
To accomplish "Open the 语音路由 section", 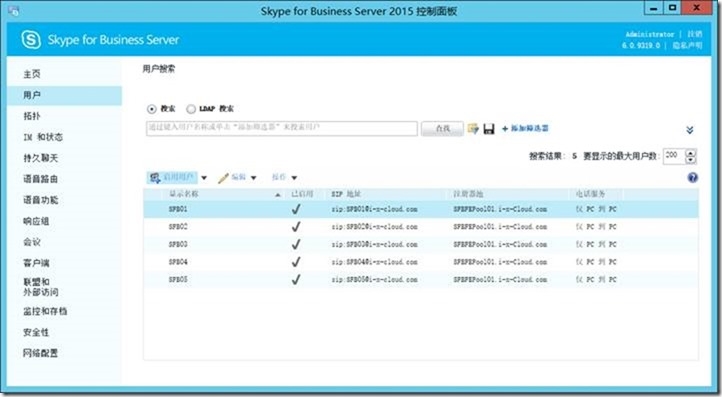I will [x=41, y=179].
